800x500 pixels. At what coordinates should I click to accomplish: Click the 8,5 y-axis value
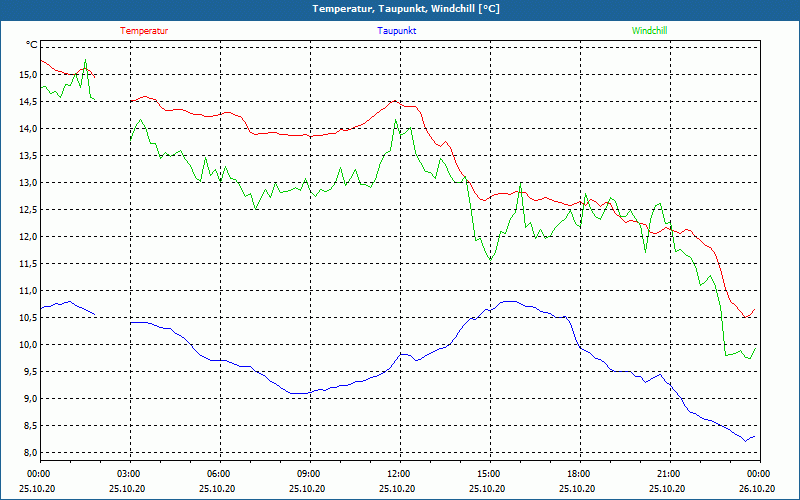[x=30, y=426]
